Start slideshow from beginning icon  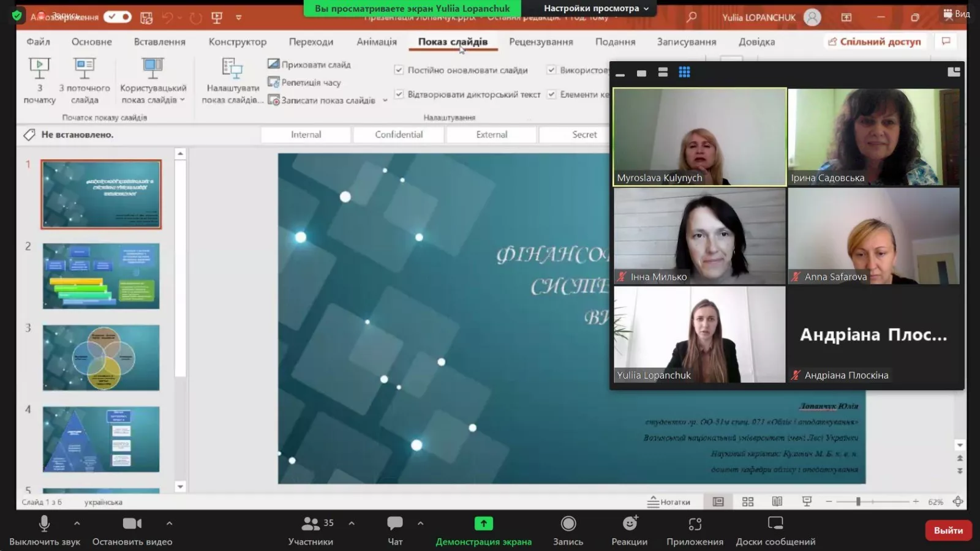39,69
